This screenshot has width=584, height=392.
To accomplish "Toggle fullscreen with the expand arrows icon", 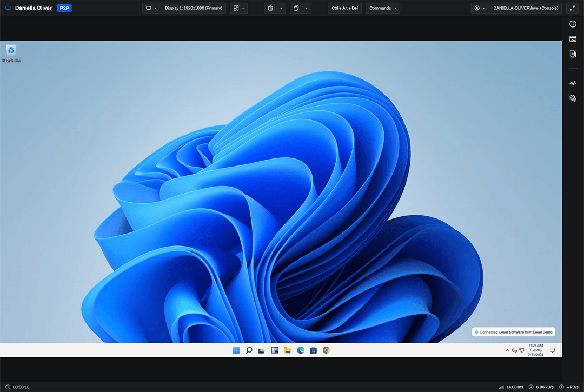I will (572, 8).
